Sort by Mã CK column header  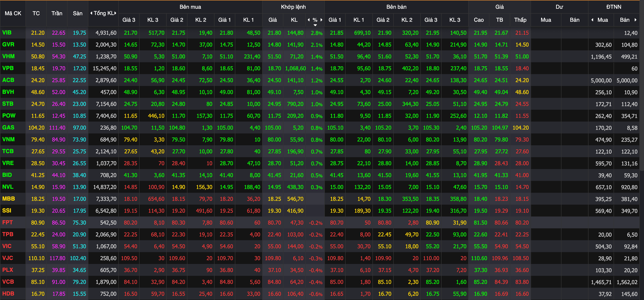[x=13, y=13]
